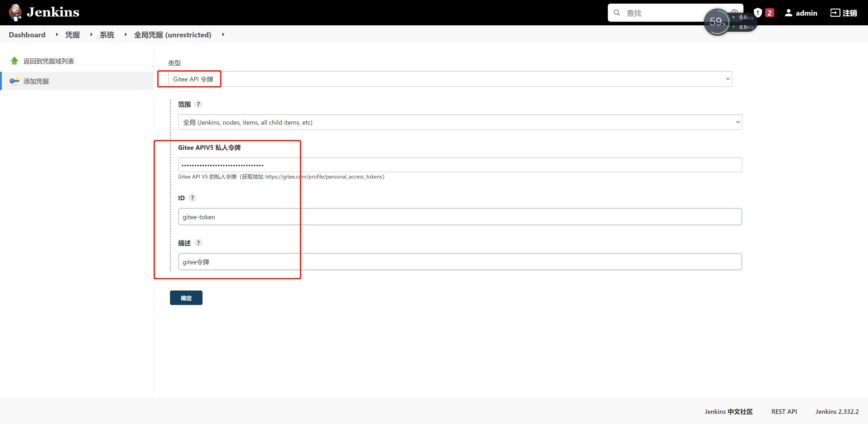
Task: Expand breadcrumb arrow after Dashboard
Action: click(57, 35)
